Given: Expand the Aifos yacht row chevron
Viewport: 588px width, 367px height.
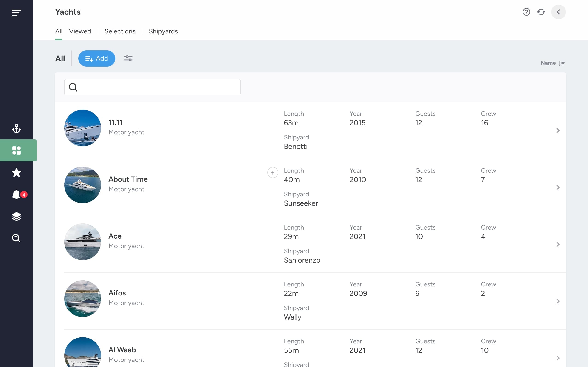Looking at the screenshot, I should (558, 301).
